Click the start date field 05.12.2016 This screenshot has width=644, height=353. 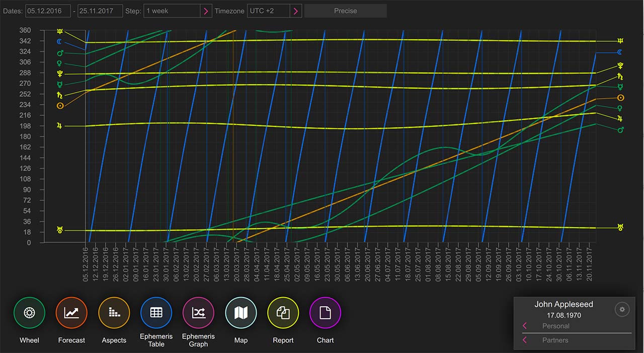click(48, 11)
